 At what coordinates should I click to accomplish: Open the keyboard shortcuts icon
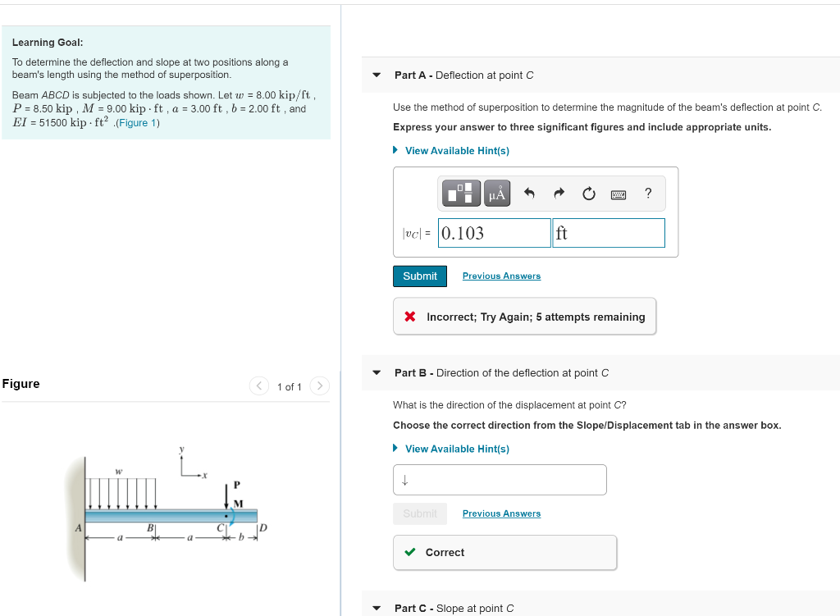tap(617, 193)
